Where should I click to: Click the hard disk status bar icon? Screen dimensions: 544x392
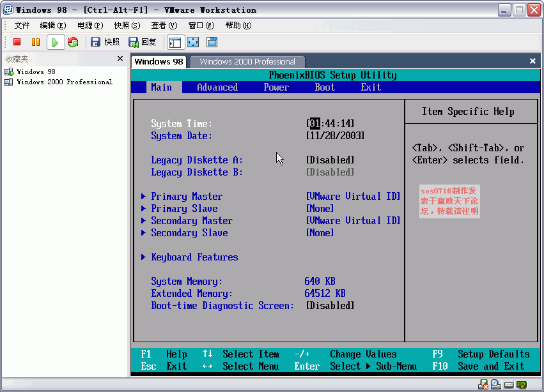click(509, 385)
